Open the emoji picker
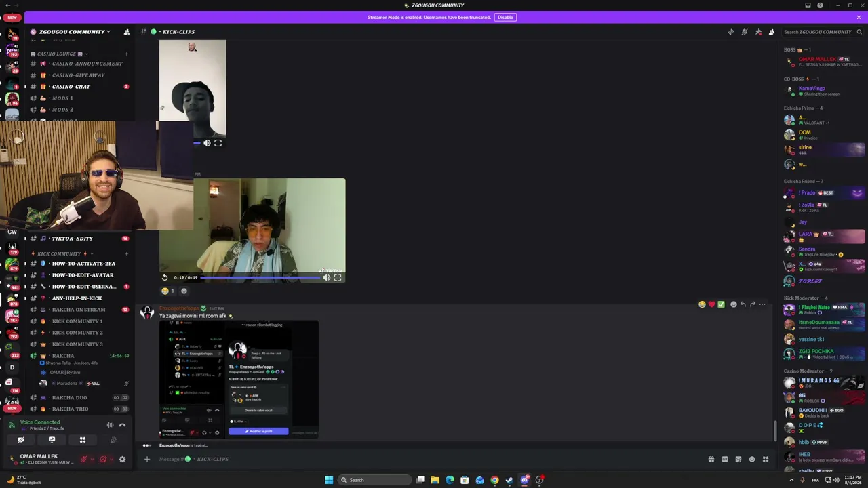This screenshot has height=488, width=868. [x=751, y=459]
